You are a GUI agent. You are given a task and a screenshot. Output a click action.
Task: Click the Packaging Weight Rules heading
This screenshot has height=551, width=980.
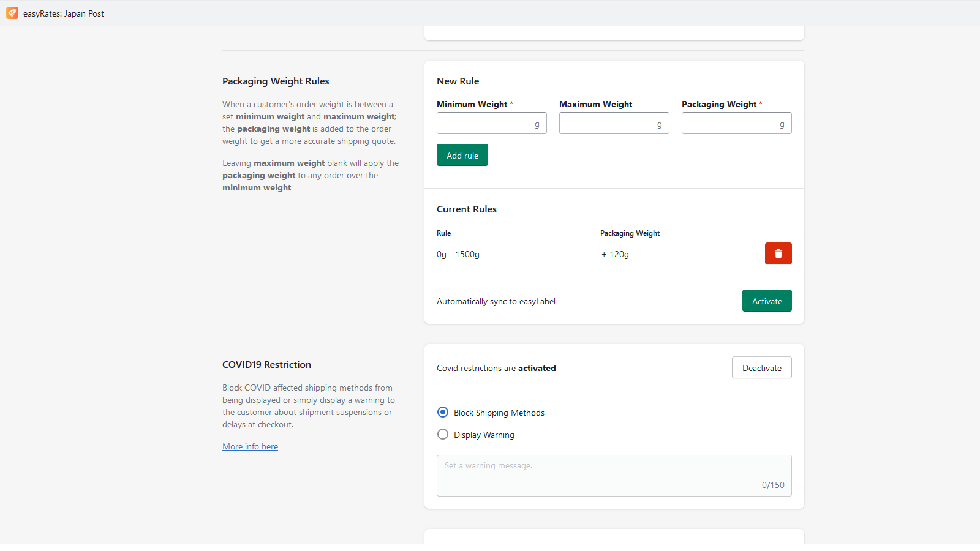[276, 81]
